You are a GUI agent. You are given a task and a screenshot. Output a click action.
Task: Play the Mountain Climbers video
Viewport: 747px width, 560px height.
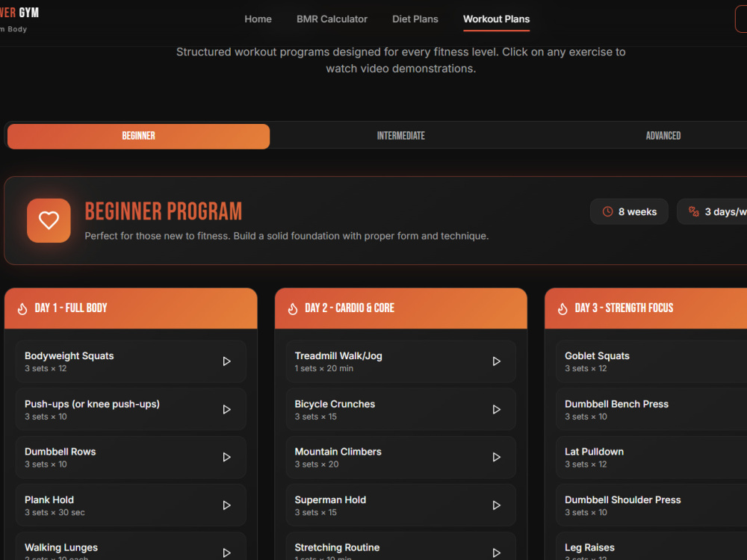[x=497, y=457]
